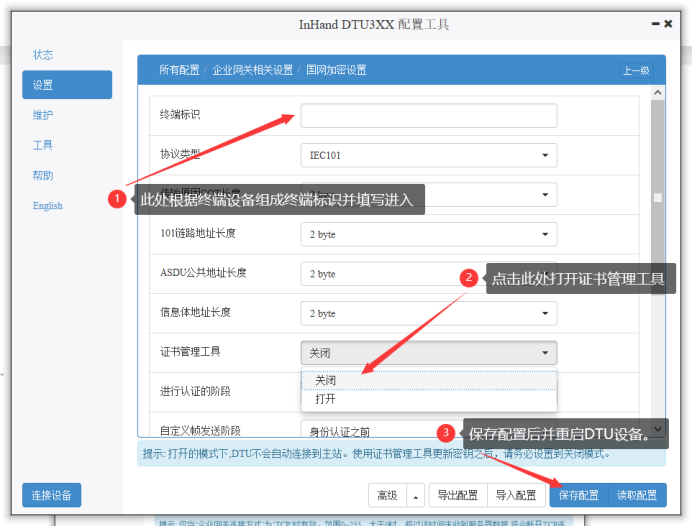Click the 连接设备 button
Viewport: 692px width, 527px height.
[52, 495]
